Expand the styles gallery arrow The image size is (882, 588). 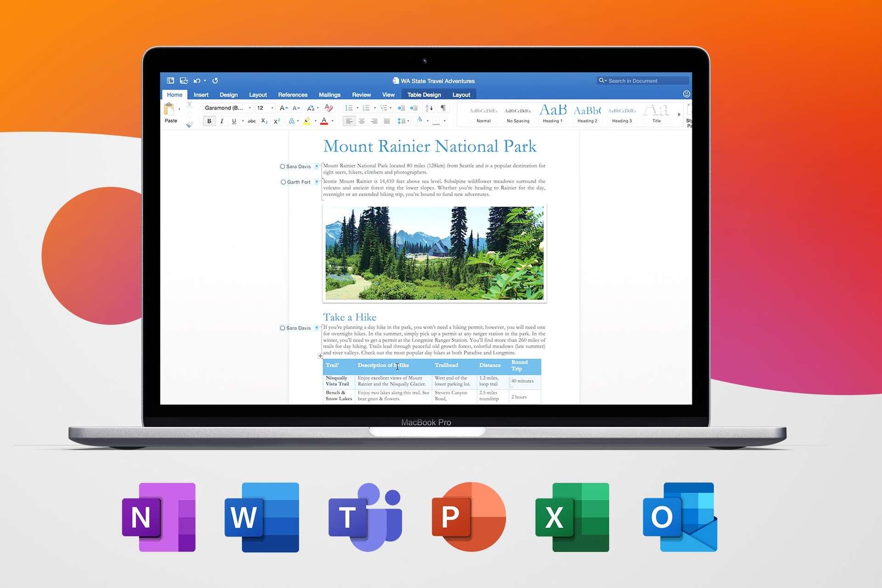[x=679, y=114]
